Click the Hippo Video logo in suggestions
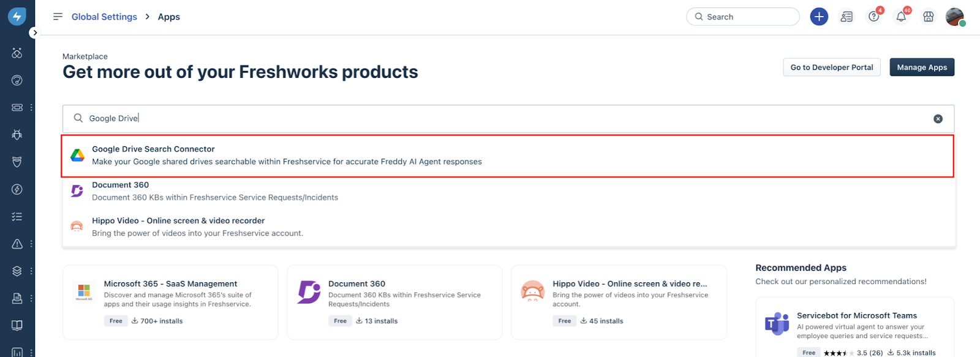 click(x=77, y=227)
